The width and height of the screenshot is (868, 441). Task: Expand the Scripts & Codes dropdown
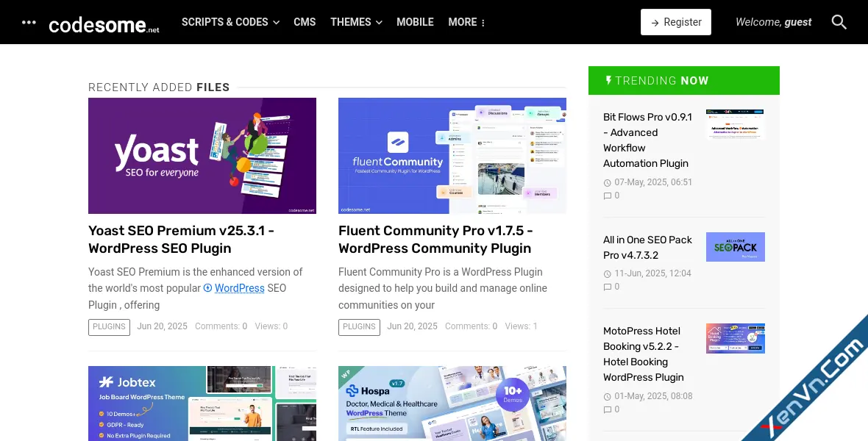[x=230, y=22]
